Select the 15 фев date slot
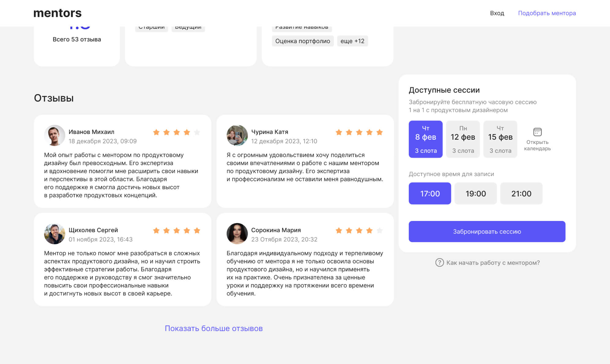This screenshot has width=610, height=364. click(500, 139)
